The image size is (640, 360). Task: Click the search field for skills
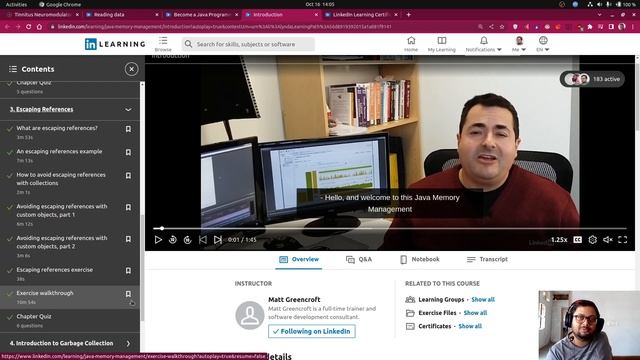[x=248, y=44]
